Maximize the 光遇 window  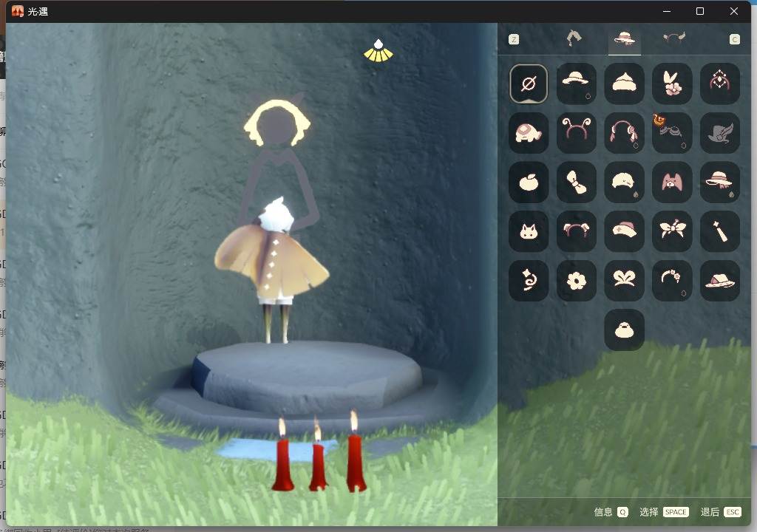(700, 11)
